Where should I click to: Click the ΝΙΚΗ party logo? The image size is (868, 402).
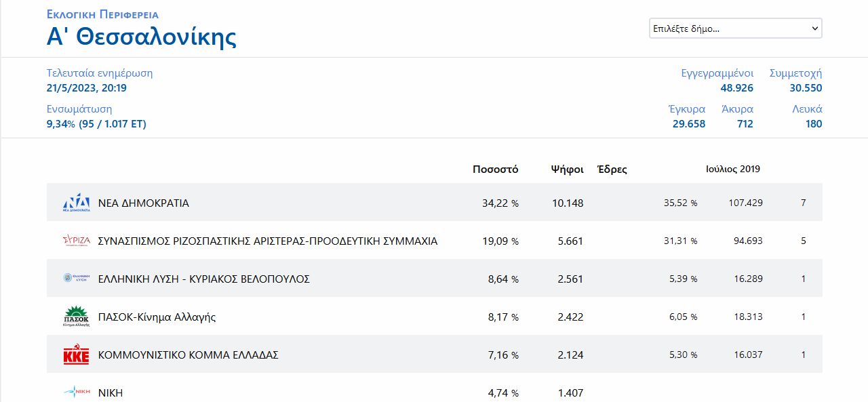tap(76, 391)
